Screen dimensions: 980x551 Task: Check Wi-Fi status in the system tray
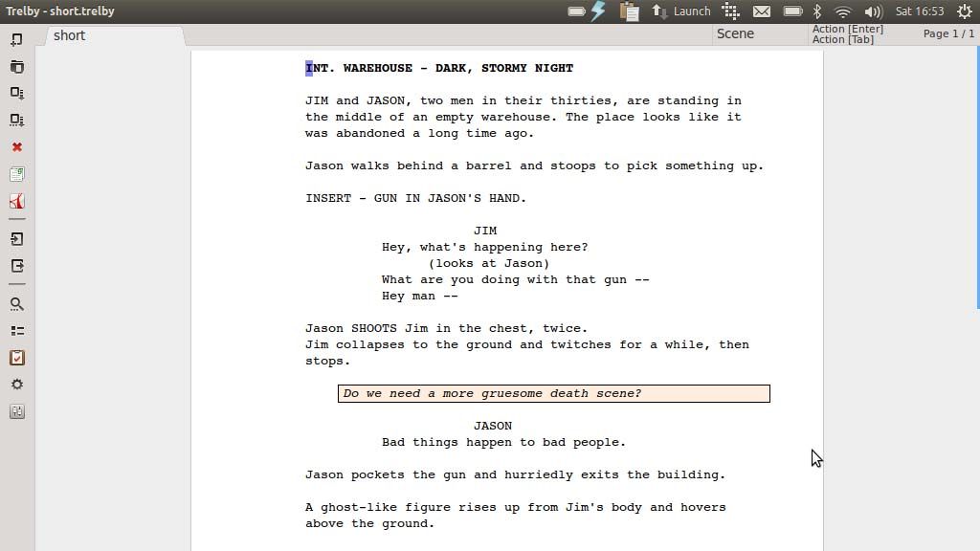click(841, 11)
